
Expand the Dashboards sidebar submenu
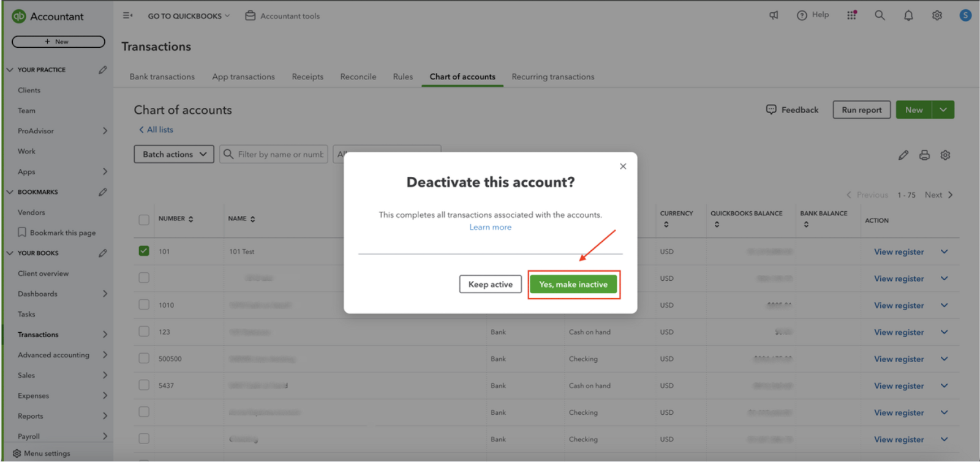pyautogui.click(x=105, y=294)
